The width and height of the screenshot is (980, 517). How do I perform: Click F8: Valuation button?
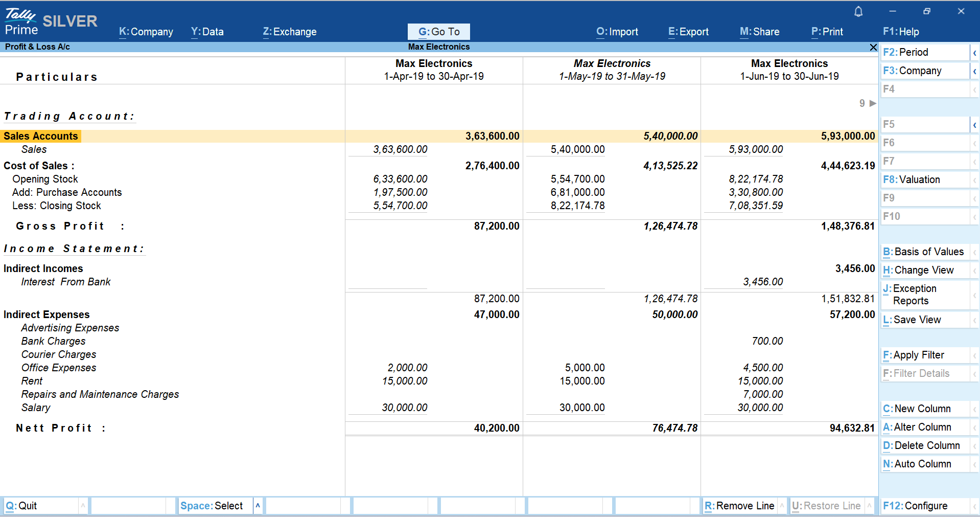pyautogui.click(x=925, y=180)
